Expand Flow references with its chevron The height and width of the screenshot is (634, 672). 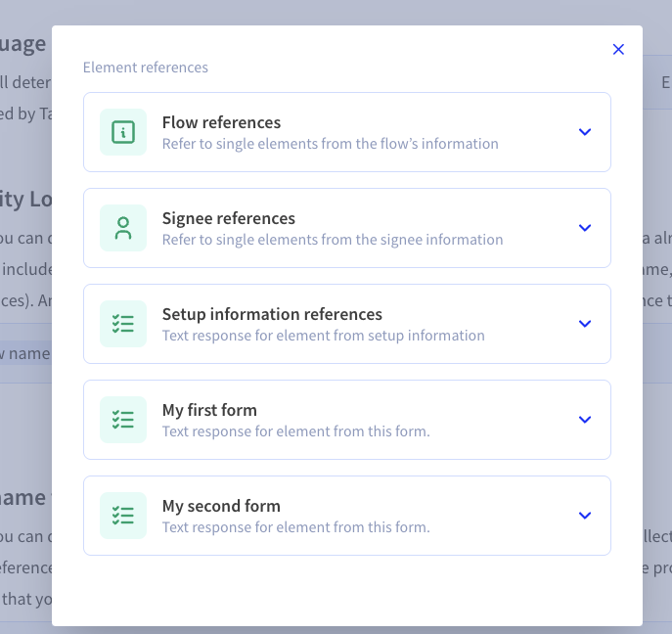(585, 132)
